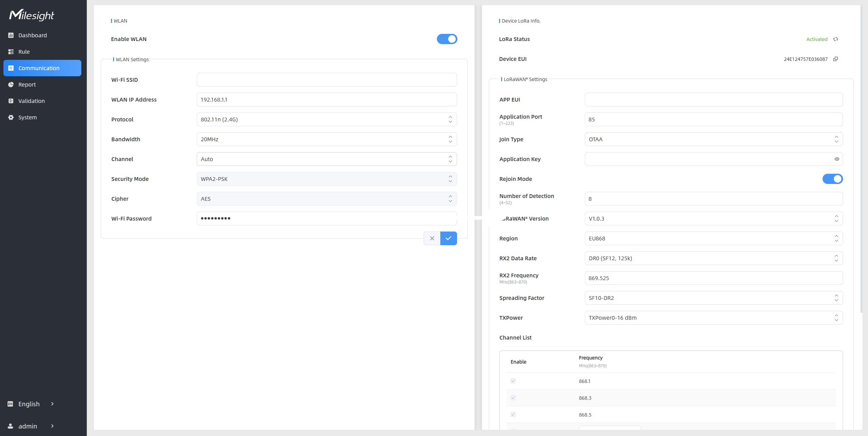
Task: Open the Spreading Factor dropdown
Action: (713, 298)
